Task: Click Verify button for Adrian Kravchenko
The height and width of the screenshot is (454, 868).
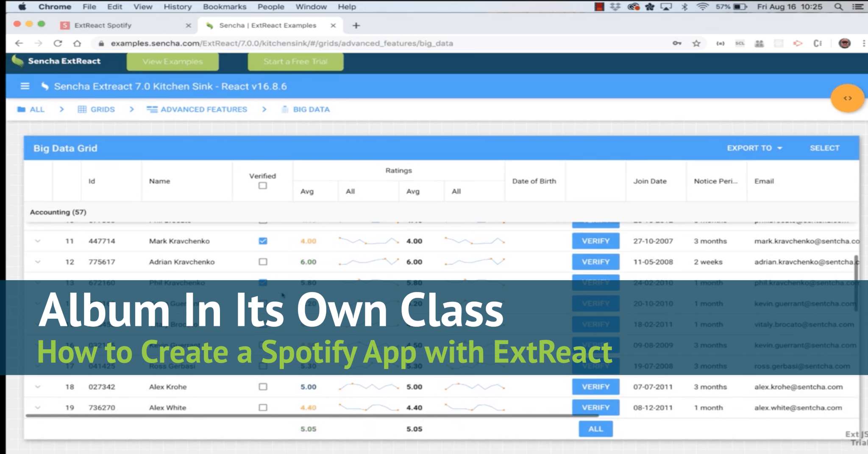Action: pos(595,262)
